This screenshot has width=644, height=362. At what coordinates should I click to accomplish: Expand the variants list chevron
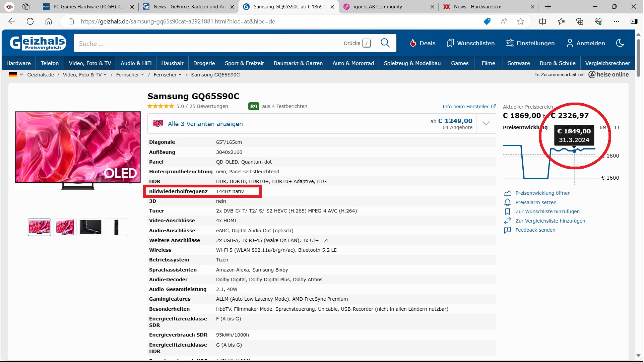coord(486,124)
